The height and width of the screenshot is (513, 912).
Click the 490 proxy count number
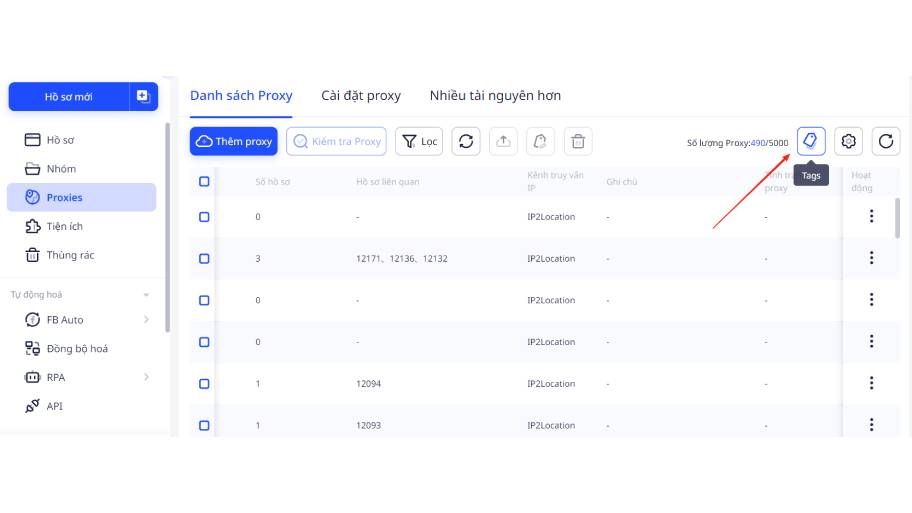758,143
